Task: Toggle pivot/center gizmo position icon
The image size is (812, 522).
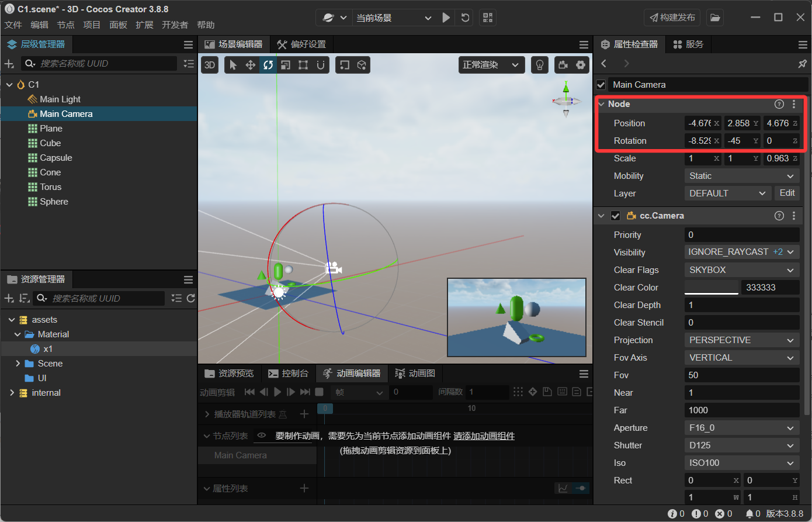Action: point(345,65)
